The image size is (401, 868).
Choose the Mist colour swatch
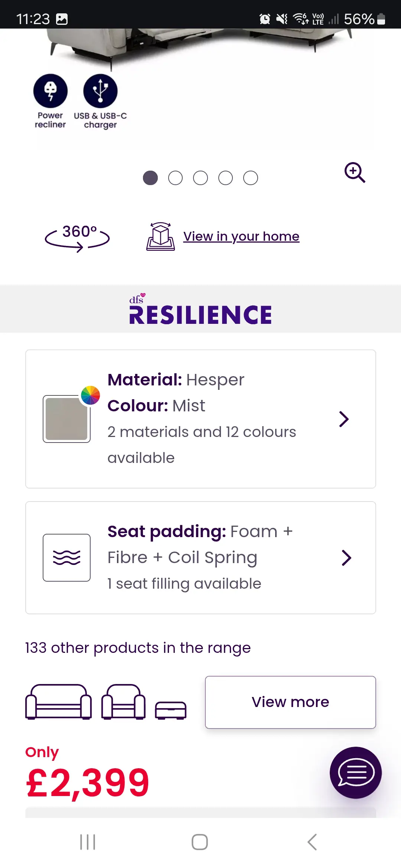(66, 419)
